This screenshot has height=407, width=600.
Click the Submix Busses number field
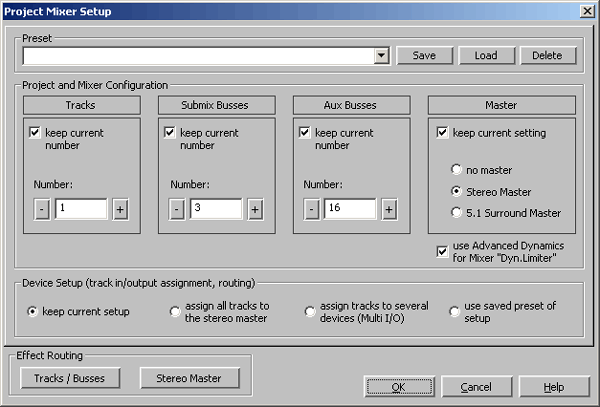point(216,209)
